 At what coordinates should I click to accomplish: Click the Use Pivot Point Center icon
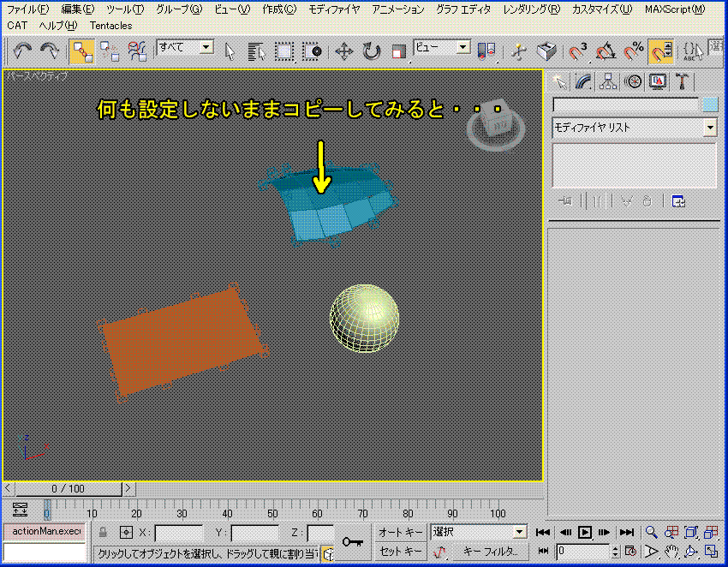pos(486,51)
